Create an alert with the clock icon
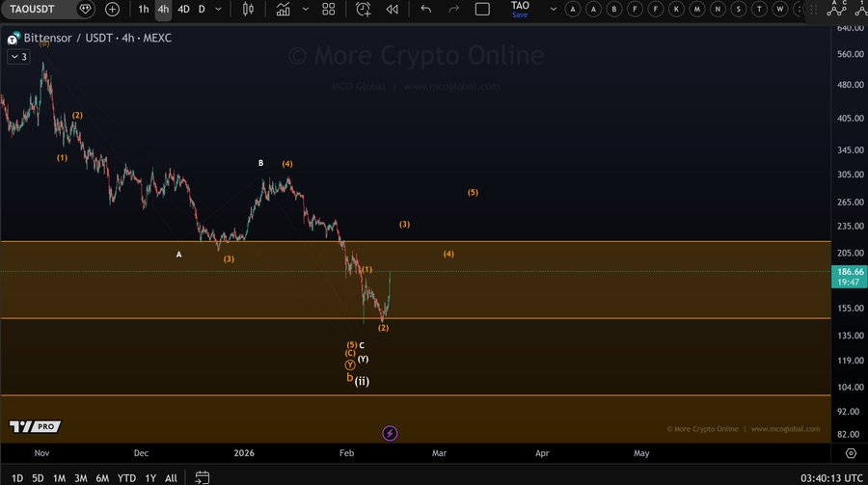Screen dimensions: 868x485 click(x=364, y=10)
